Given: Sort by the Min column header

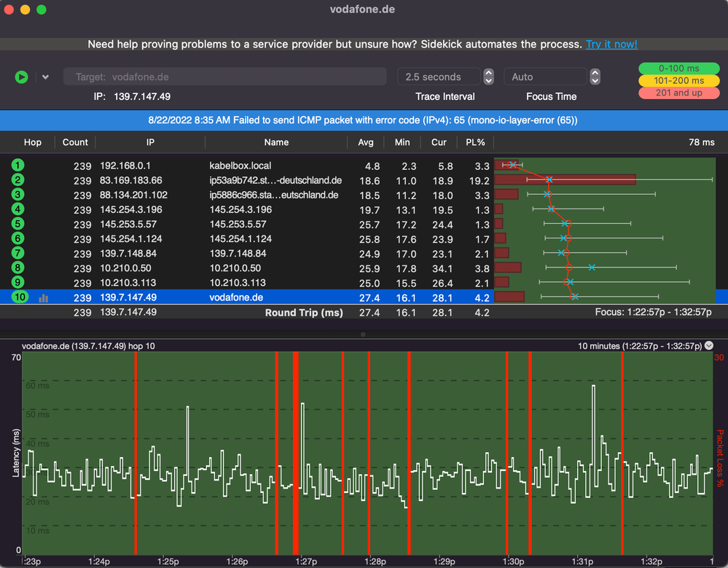Looking at the screenshot, I should pos(402,142).
